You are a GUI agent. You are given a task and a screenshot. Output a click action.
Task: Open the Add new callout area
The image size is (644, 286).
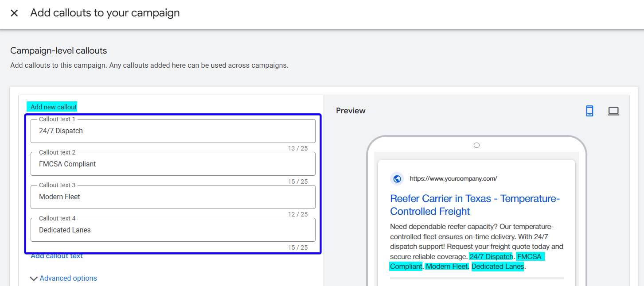52,106
